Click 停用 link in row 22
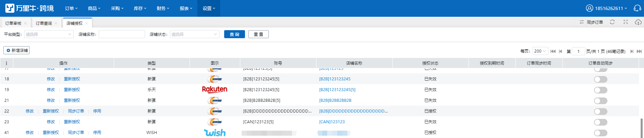Viewport: 644px width, 138px height. click(97, 111)
